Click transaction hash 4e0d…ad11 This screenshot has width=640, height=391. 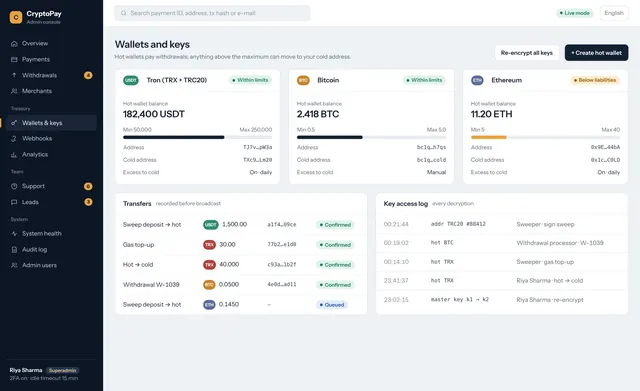[282, 284]
